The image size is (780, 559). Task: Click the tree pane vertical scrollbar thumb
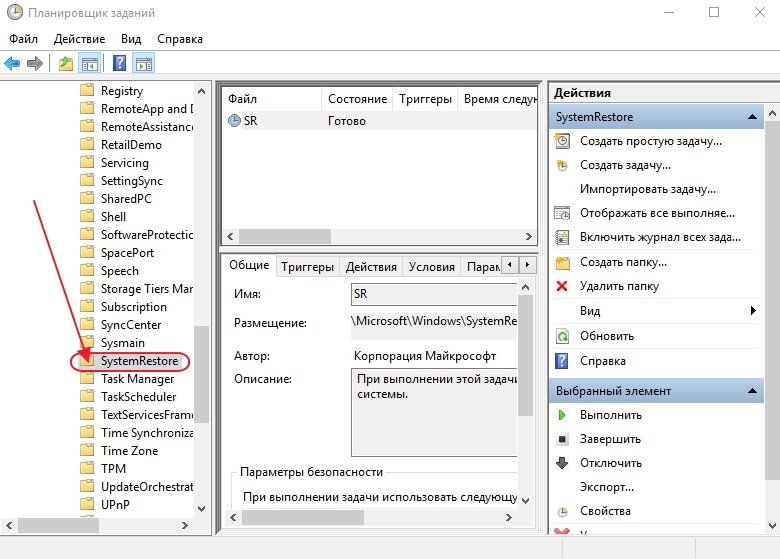(201, 373)
